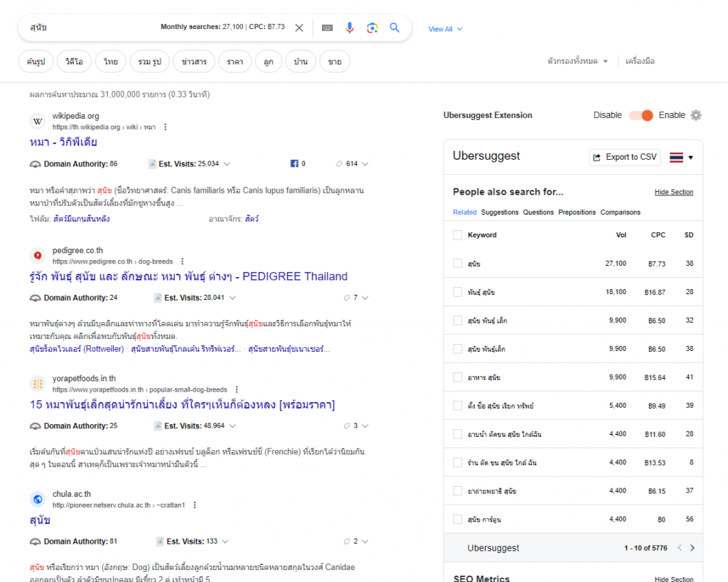Viewport: 728px width, 582px height.
Task: Go to next page of Ubersuggest keywords
Action: tap(692, 548)
